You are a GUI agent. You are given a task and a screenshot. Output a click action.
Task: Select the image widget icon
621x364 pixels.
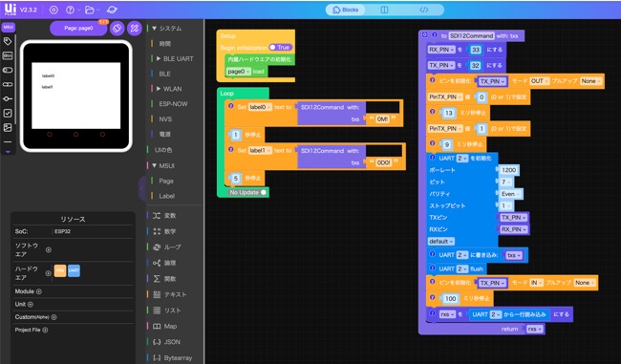(8, 127)
